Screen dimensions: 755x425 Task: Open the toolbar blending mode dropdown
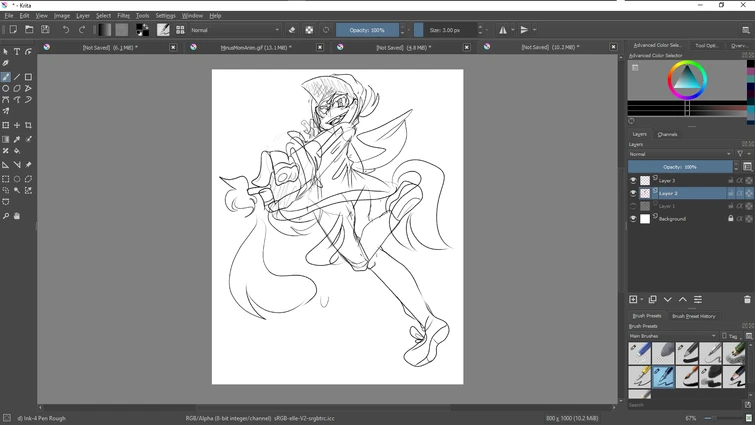coord(235,30)
